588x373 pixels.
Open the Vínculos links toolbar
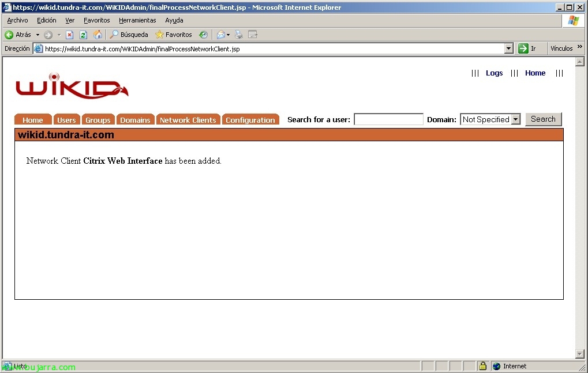[561, 48]
